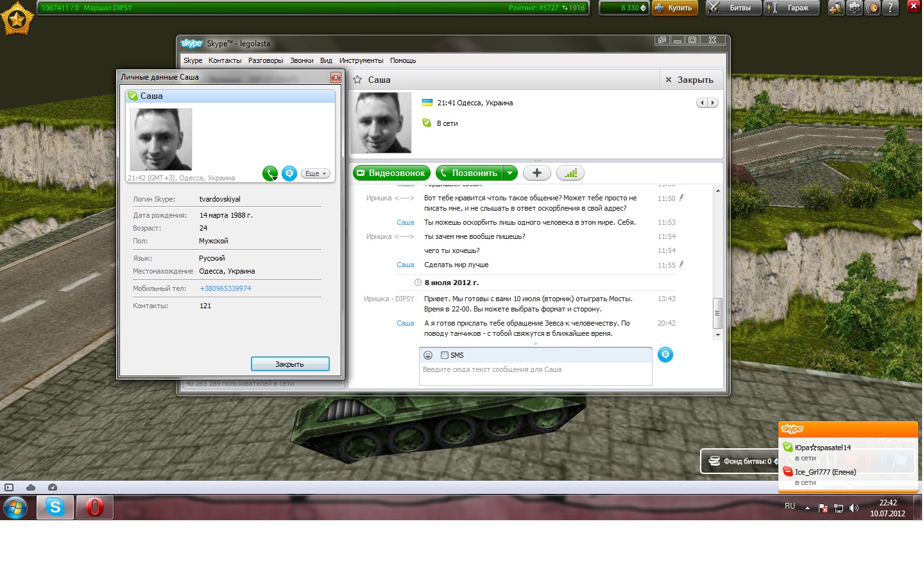Start a video call with Видеозвонок button
Image resolution: width=924 pixels, height=578 pixels.
click(x=391, y=173)
